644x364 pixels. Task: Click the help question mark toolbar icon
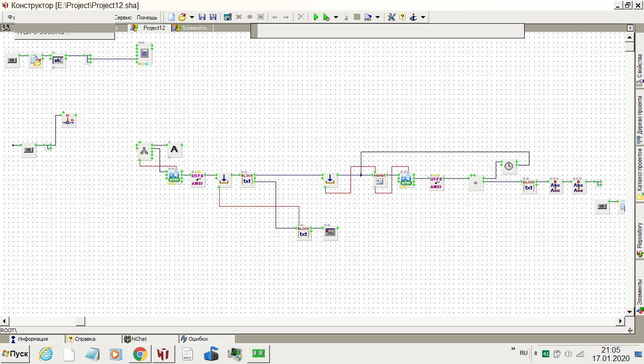402,17
